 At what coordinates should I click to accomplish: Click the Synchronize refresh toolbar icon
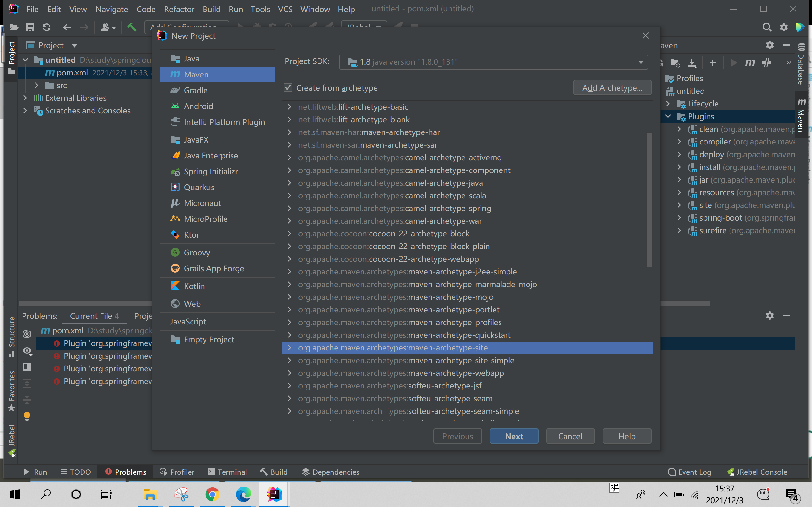[47, 27]
